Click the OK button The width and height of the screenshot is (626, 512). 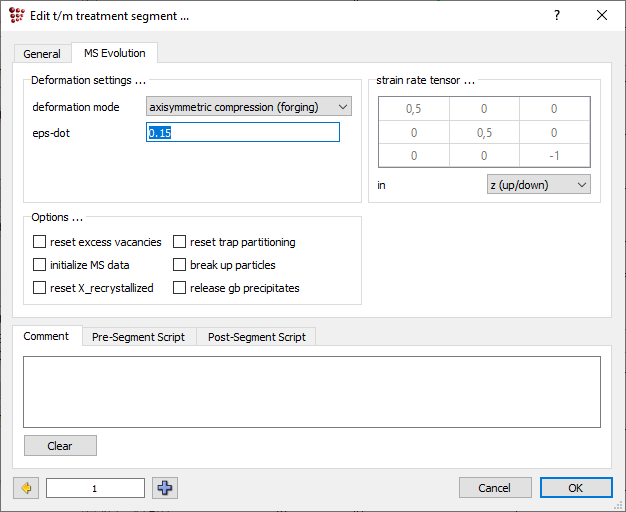(575, 488)
